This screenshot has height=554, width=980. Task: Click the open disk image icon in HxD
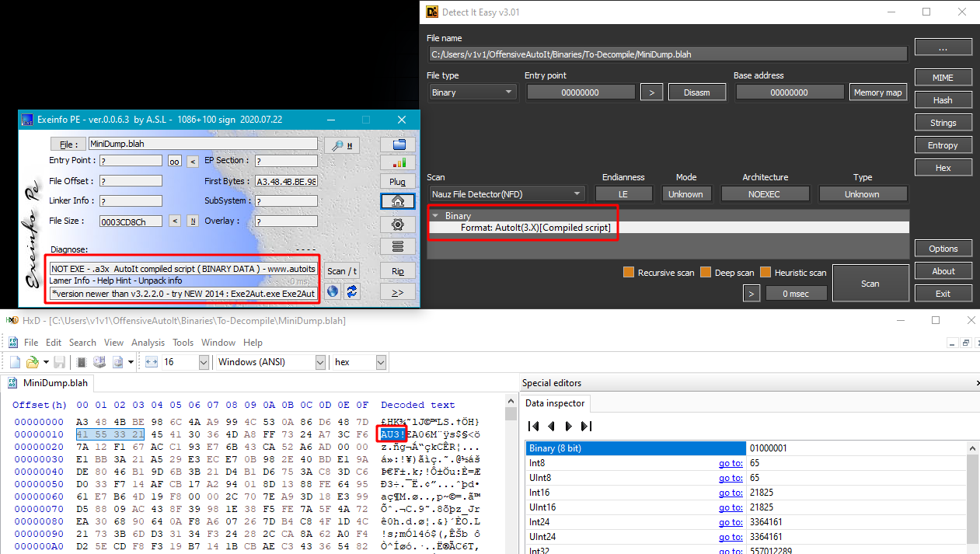118,362
